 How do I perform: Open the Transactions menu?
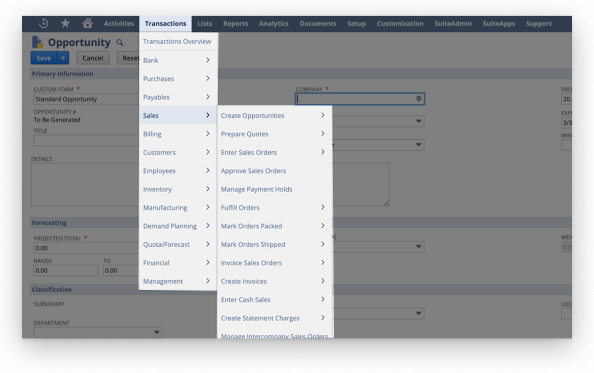tap(166, 23)
